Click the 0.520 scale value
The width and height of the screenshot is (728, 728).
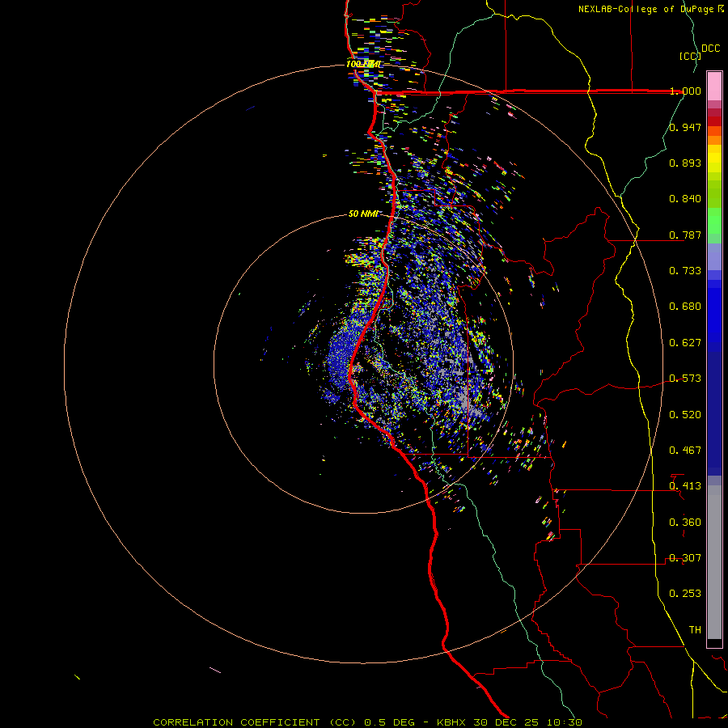pos(685,414)
